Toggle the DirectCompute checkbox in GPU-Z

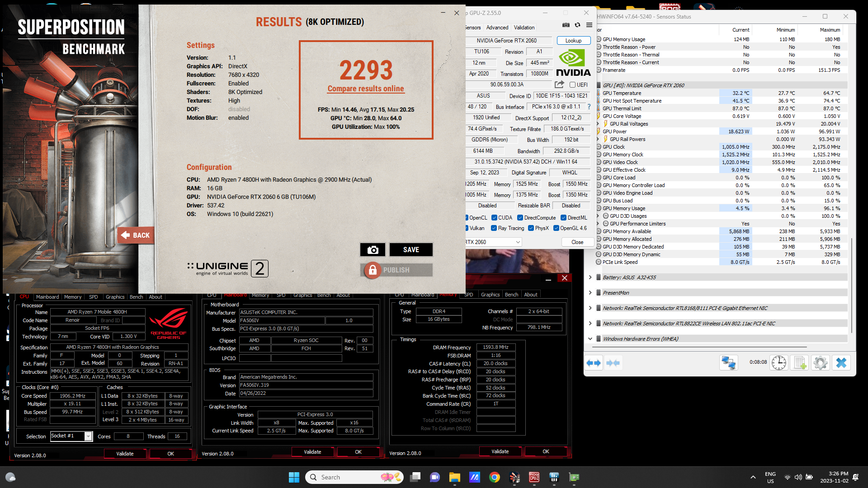(x=520, y=218)
